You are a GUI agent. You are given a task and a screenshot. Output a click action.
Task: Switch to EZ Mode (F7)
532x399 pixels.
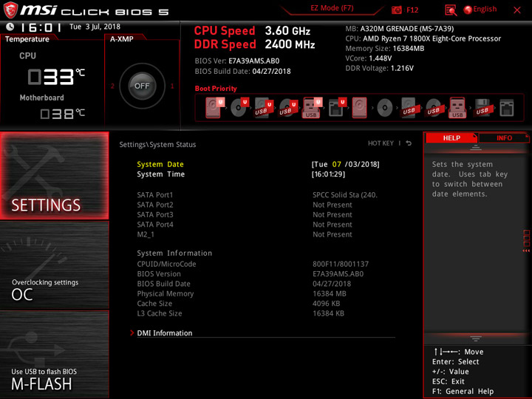point(332,8)
